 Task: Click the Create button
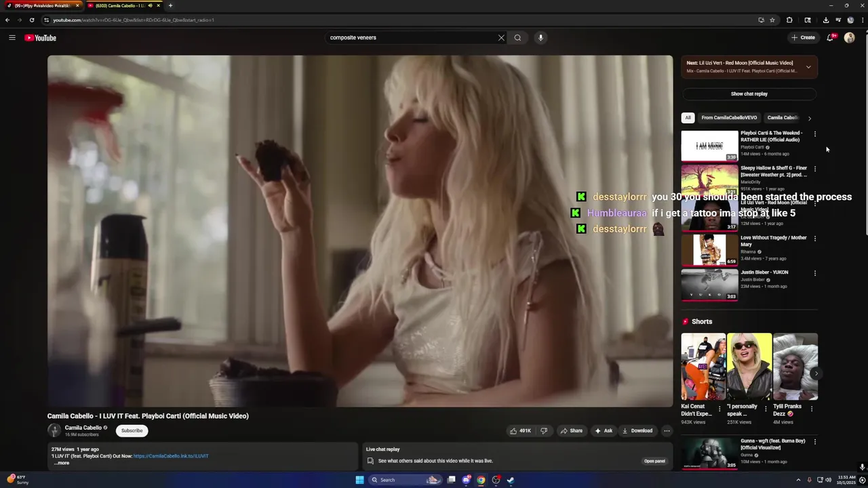pyautogui.click(x=804, y=38)
